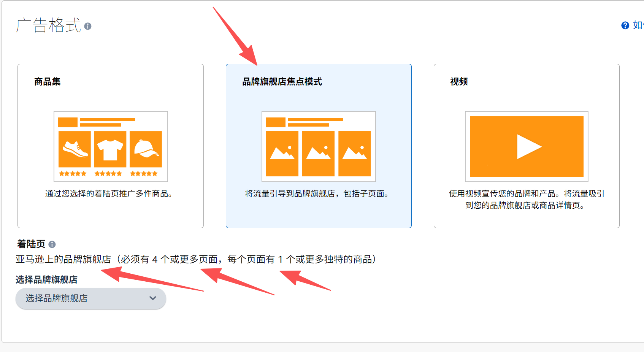The width and height of the screenshot is (644, 352).
Task: Click the info icon beside 广告格式 heading
Action: [x=88, y=26]
